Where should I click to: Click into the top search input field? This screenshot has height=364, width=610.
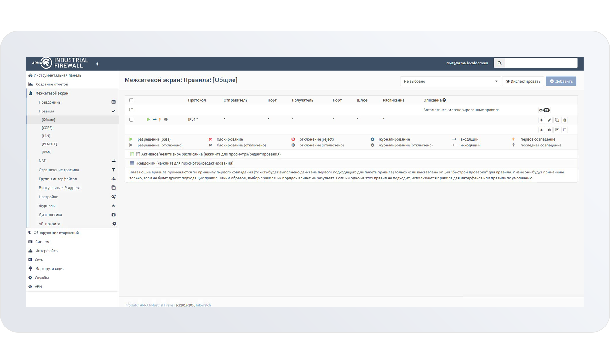pos(541,63)
